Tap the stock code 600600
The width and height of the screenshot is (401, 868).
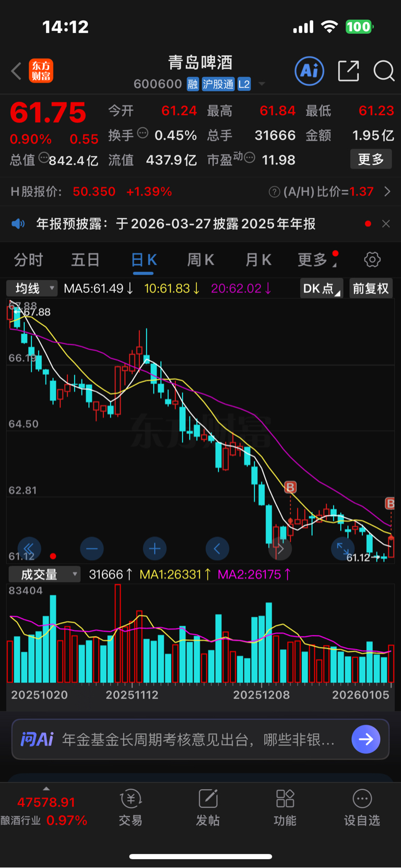tap(158, 84)
